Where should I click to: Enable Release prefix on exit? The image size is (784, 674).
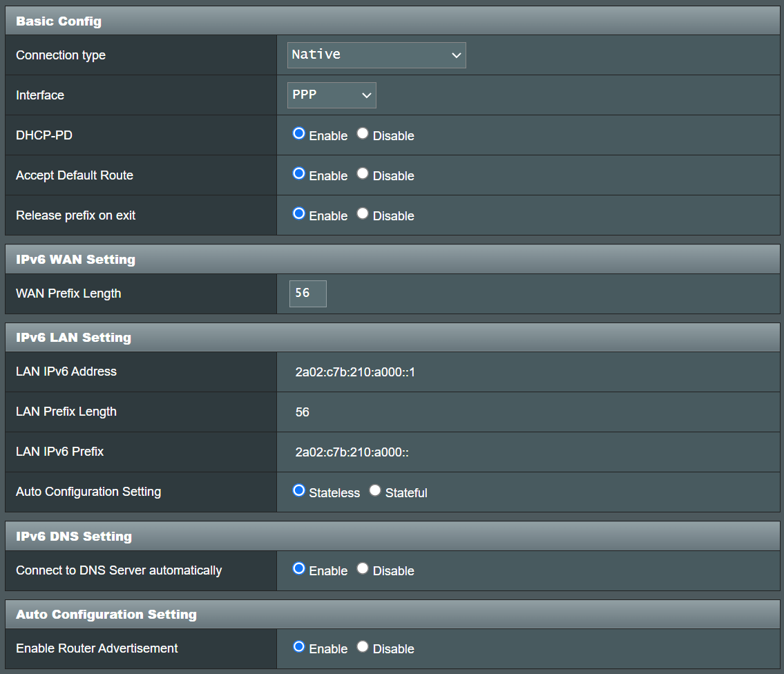pyautogui.click(x=298, y=213)
